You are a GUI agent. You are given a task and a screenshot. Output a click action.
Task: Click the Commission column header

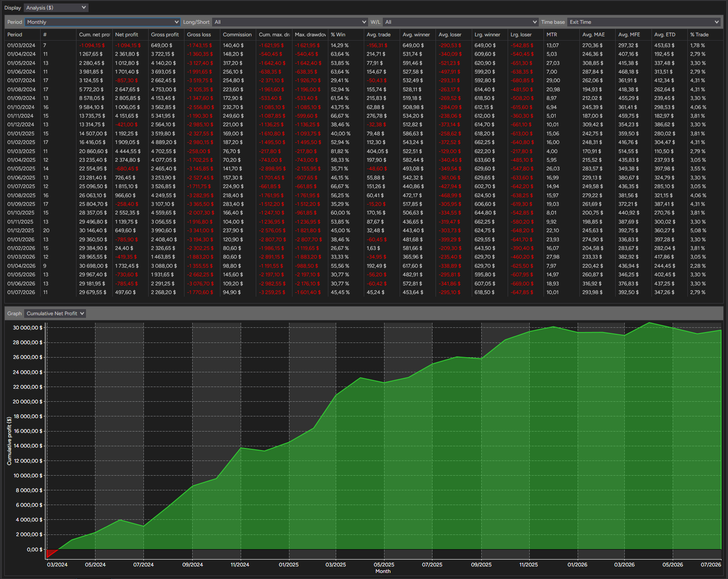(237, 35)
